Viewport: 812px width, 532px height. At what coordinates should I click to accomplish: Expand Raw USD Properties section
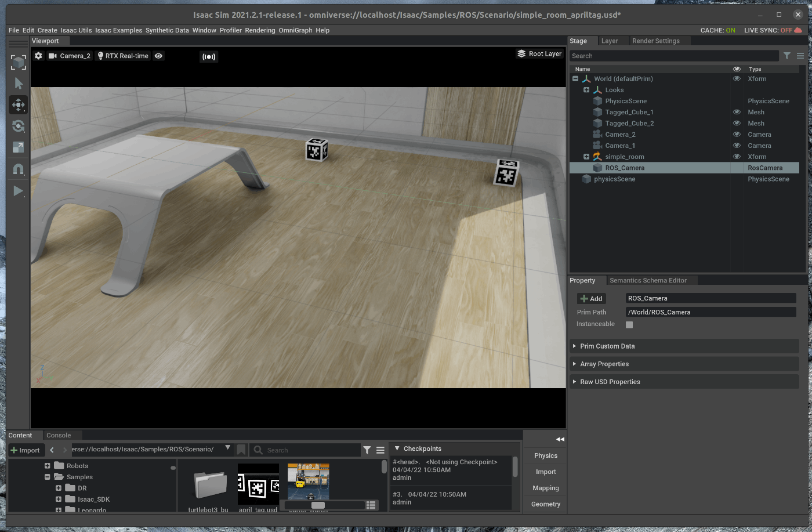[684, 382]
